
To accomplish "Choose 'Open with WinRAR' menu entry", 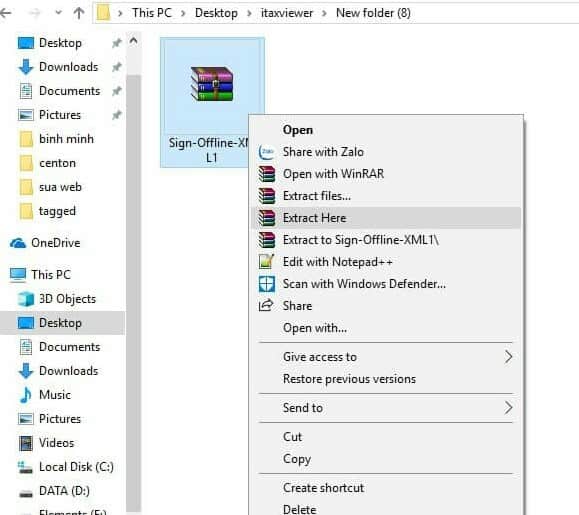I will click(x=386, y=174).
